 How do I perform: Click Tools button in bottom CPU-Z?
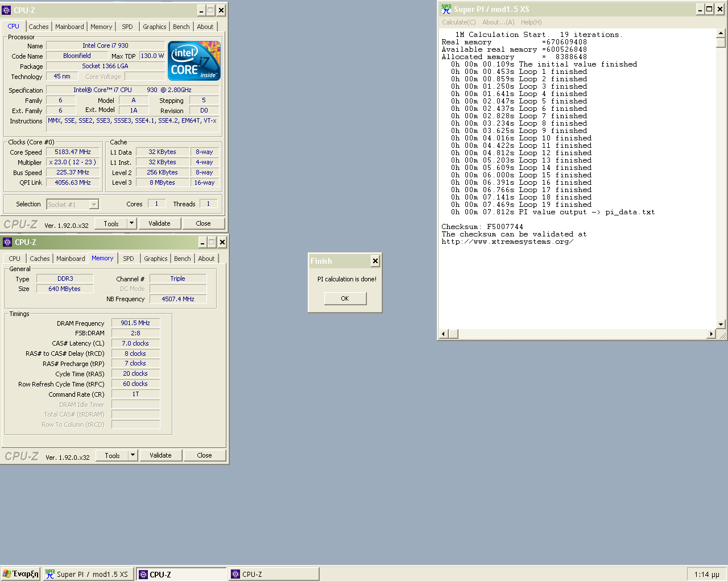[113, 455]
